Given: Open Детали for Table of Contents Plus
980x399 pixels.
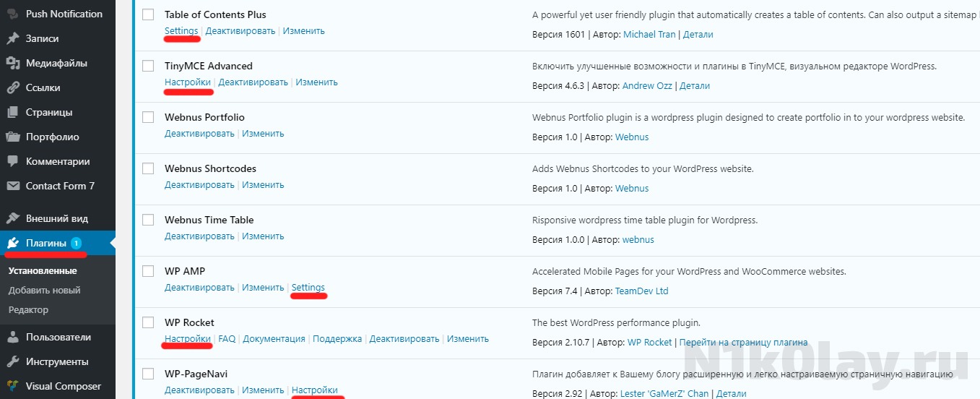Looking at the screenshot, I should [x=698, y=35].
